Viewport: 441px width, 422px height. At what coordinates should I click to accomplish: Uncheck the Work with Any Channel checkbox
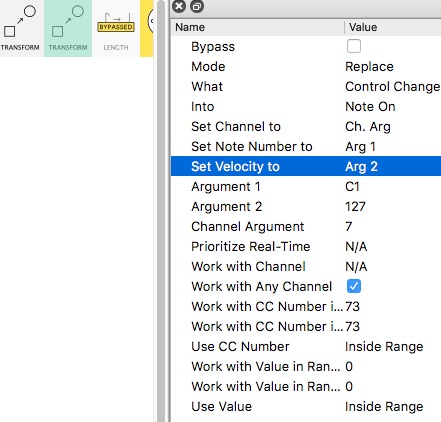[354, 286]
